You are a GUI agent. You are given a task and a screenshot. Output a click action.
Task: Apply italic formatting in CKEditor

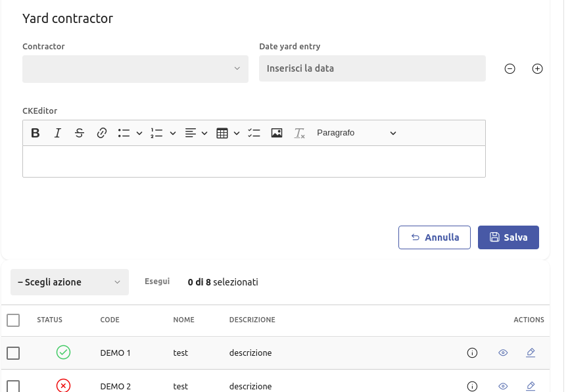[58, 133]
